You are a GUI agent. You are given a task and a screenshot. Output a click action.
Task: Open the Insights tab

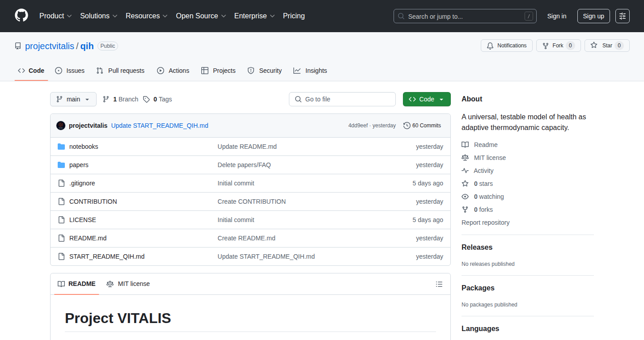click(x=310, y=71)
